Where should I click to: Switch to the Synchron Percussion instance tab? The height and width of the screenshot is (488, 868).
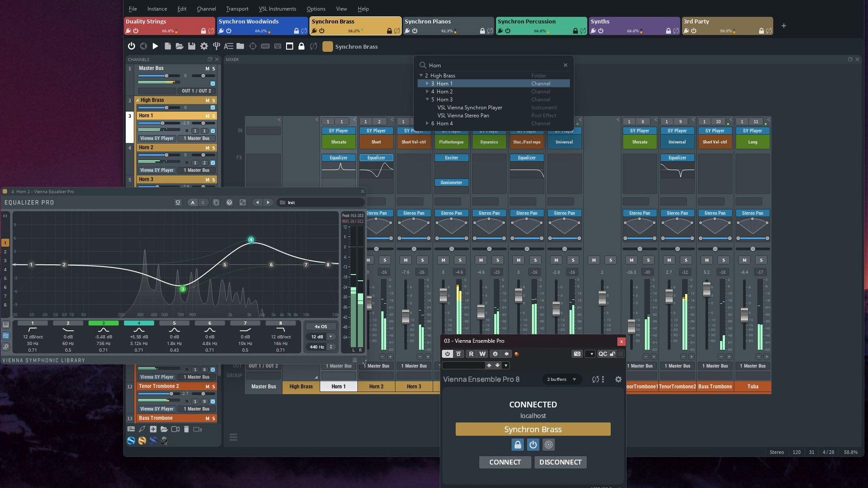[542, 26]
